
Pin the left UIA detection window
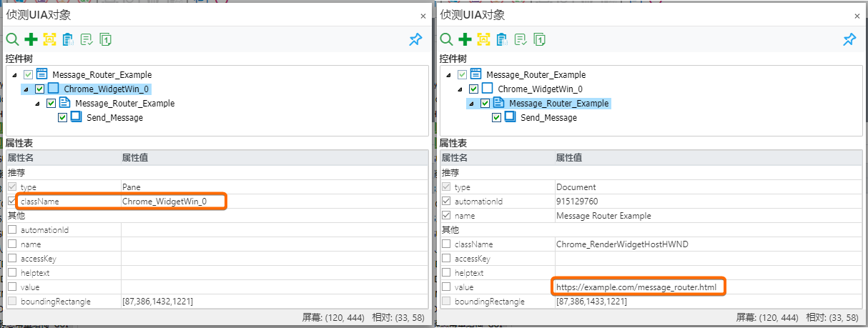[415, 40]
